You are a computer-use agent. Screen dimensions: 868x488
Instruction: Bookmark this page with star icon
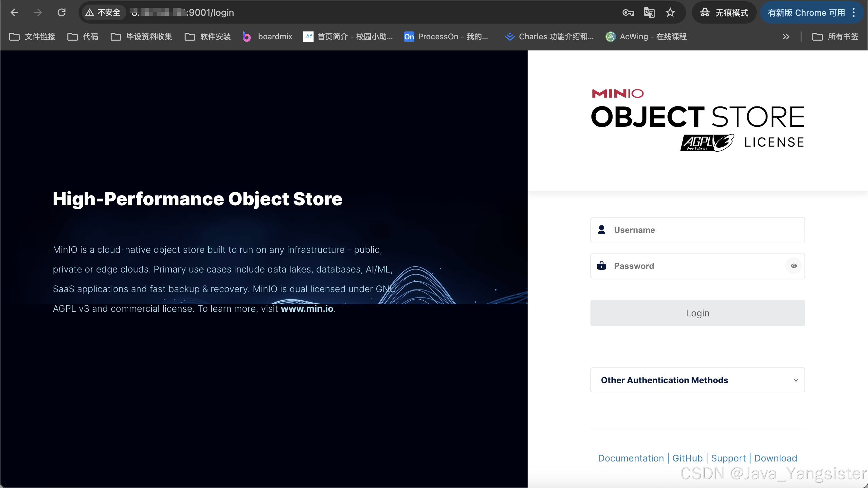(670, 13)
